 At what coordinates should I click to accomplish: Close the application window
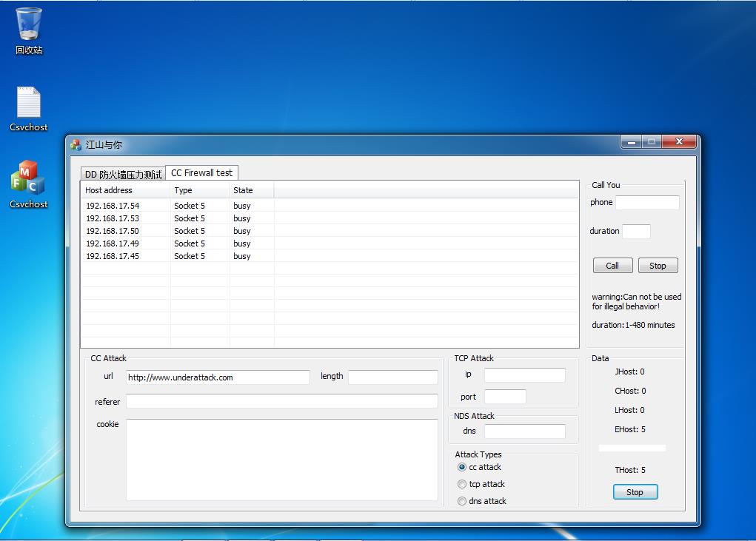[x=678, y=142]
